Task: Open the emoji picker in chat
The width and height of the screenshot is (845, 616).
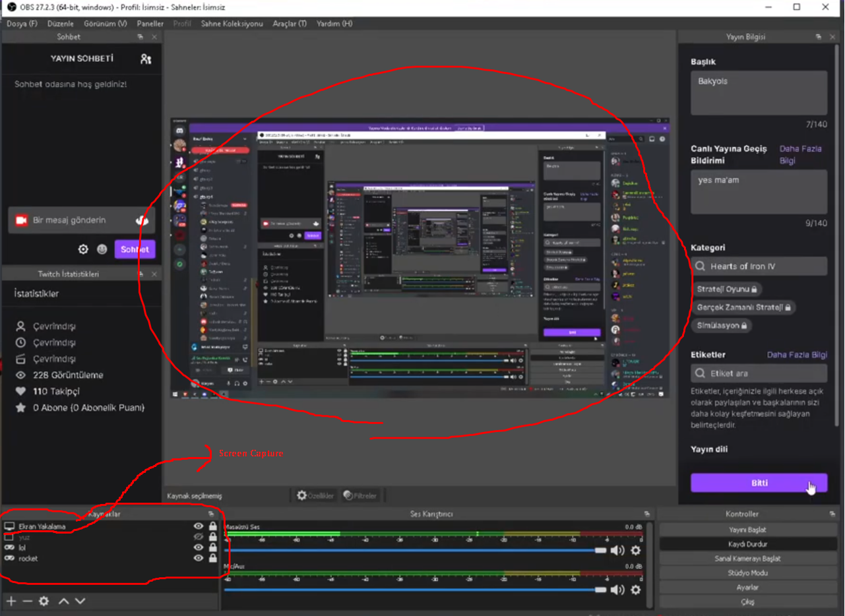Action: click(x=102, y=249)
